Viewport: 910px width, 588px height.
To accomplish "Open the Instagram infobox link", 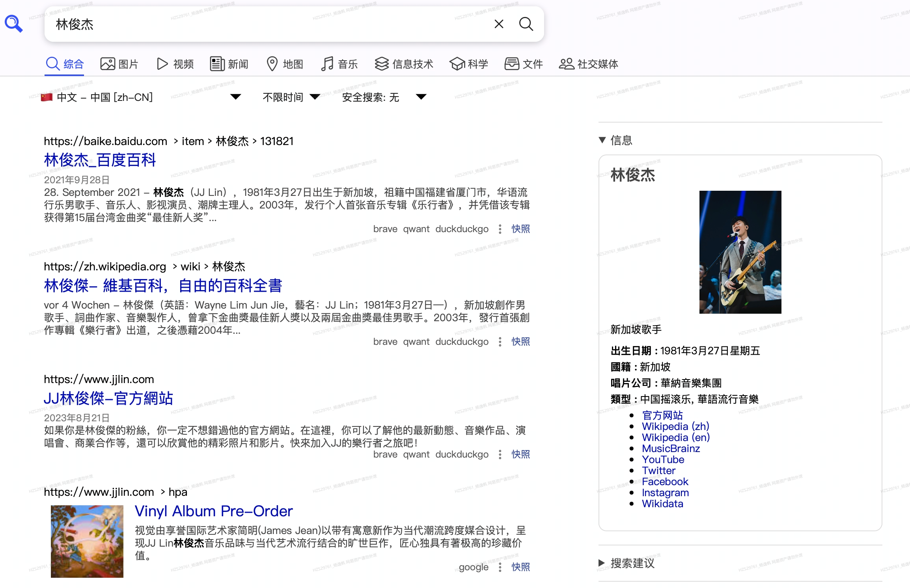I will (665, 493).
